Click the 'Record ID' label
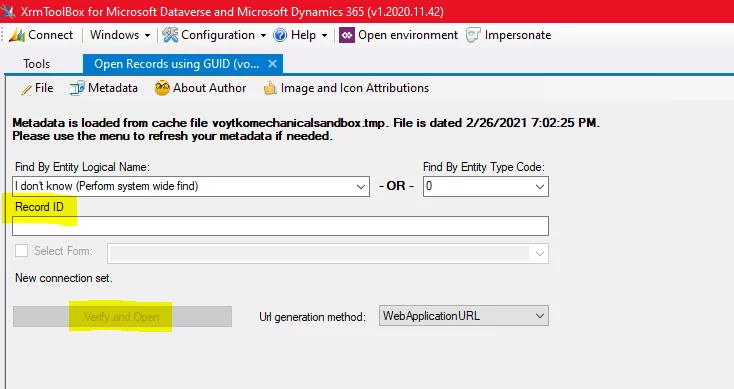This screenshot has height=389, width=734. [39, 207]
